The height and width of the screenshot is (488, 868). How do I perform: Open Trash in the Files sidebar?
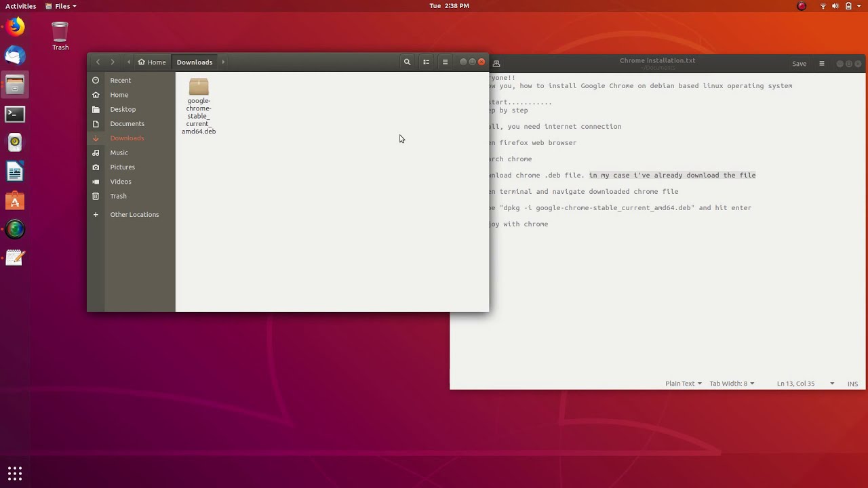pos(131,196)
